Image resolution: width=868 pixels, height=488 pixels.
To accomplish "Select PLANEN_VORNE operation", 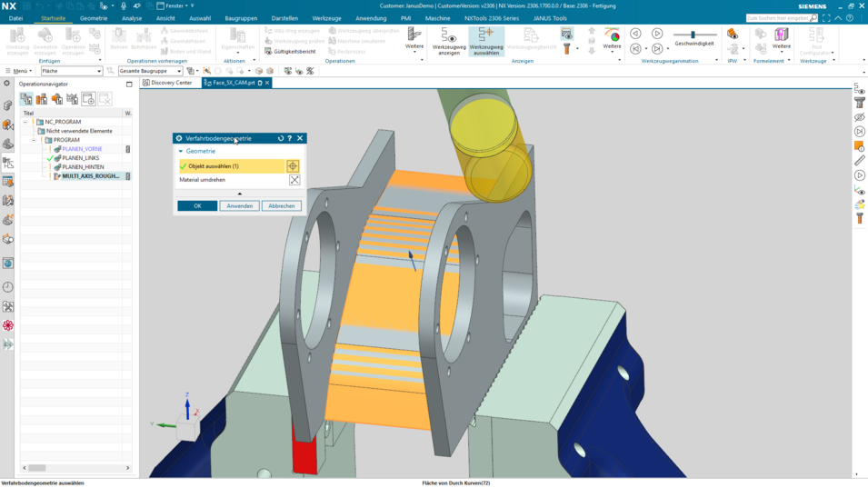I will 82,149.
